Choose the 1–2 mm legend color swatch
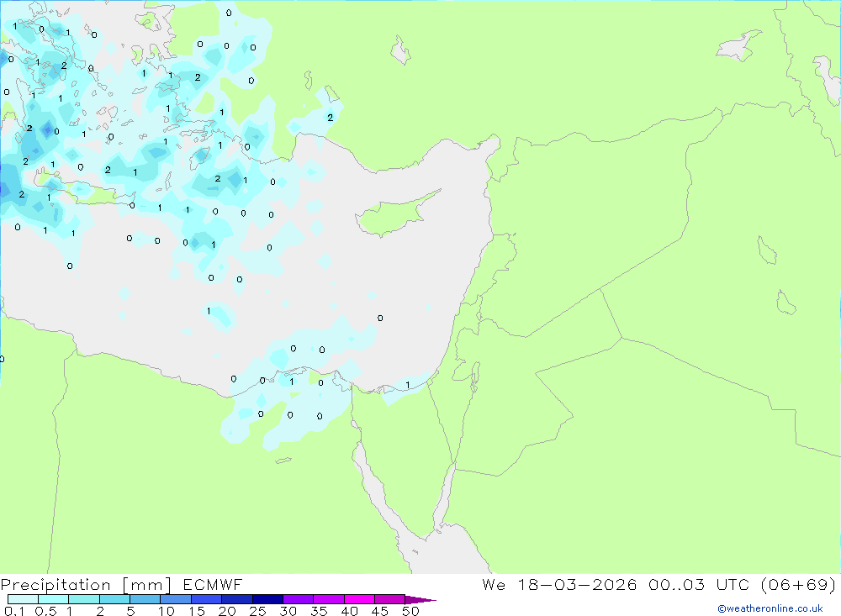Image resolution: width=841 pixels, height=616 pixels. click(x=84, y=599)
